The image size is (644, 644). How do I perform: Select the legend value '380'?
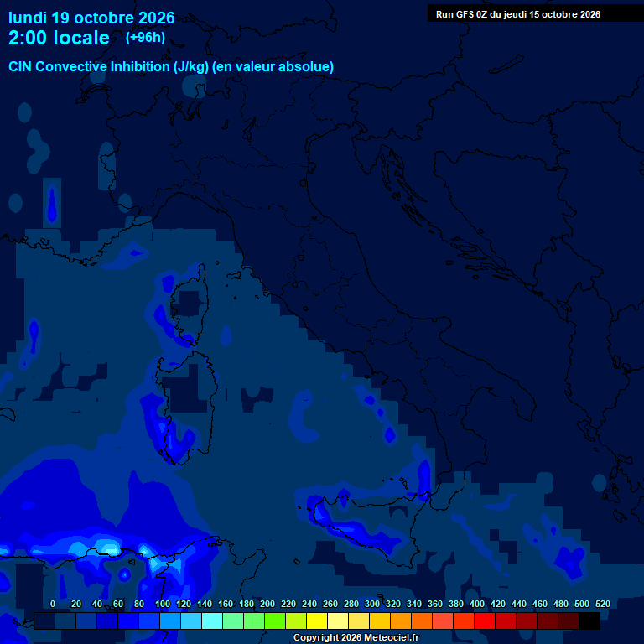pyautogui.click(x=455, y=604)
